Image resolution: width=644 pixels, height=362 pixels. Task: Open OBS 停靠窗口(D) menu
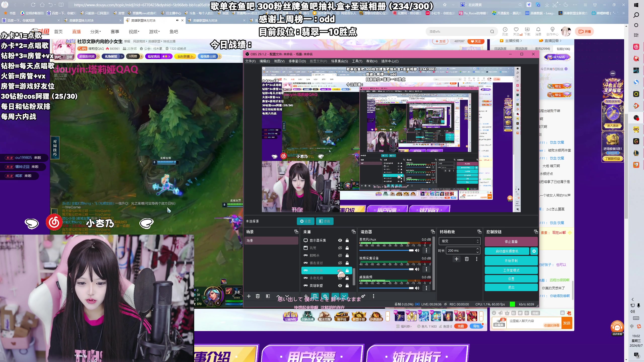click(297, 61)
